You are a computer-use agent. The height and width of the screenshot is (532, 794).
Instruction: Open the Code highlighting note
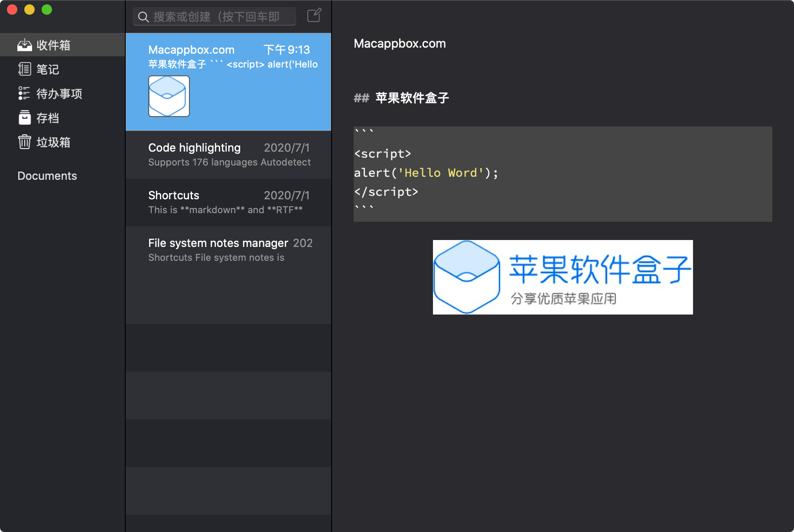click(x=228, y=155)
